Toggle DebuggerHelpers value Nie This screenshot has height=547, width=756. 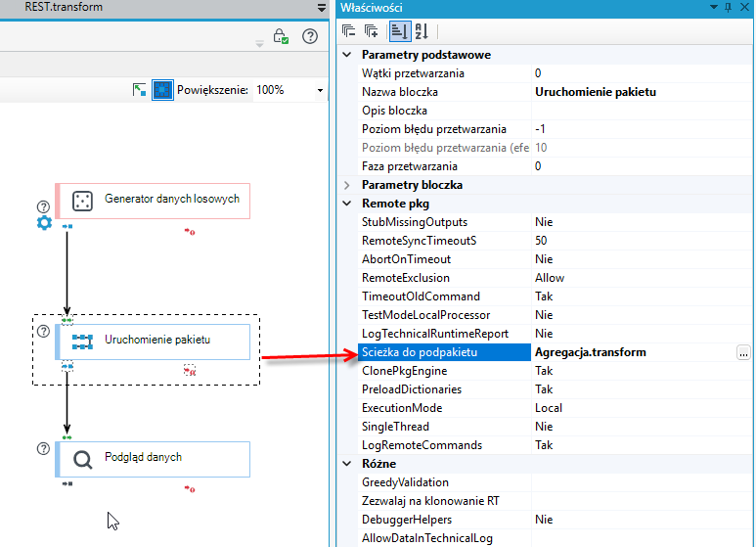pos(642,520)
